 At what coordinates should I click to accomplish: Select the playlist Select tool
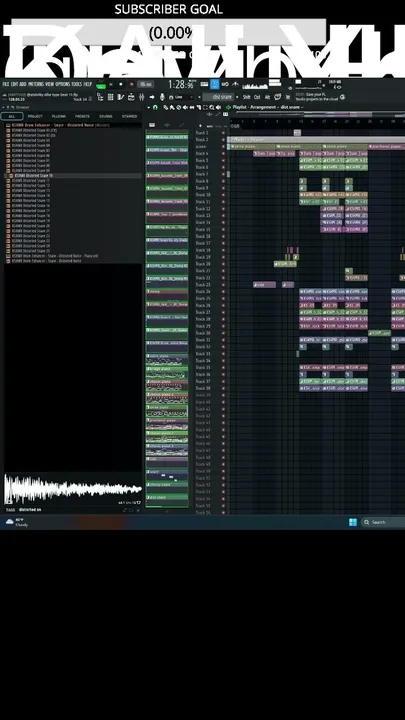(205, 107)
